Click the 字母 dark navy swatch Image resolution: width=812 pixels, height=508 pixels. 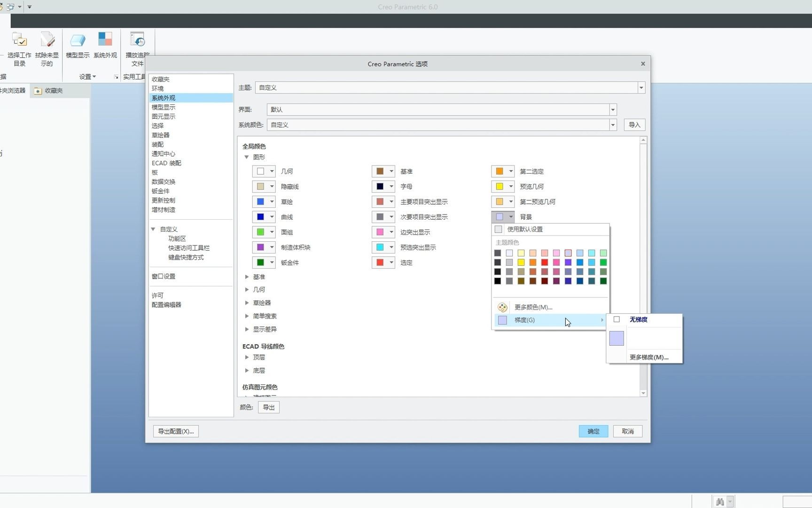[380, 186]
